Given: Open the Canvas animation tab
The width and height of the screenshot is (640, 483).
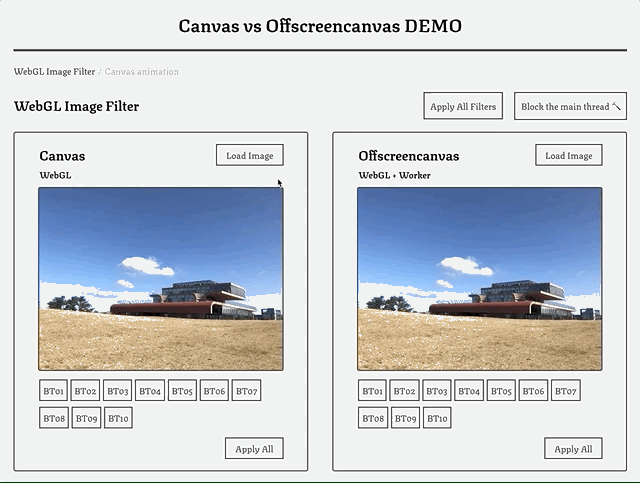Looking at the screenshot, I should (x=142, y=72).
